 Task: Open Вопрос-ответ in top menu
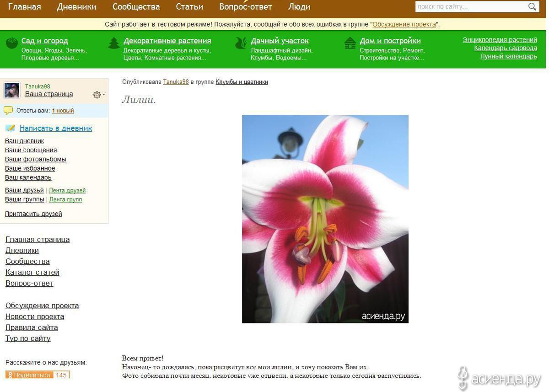[245, 7]
